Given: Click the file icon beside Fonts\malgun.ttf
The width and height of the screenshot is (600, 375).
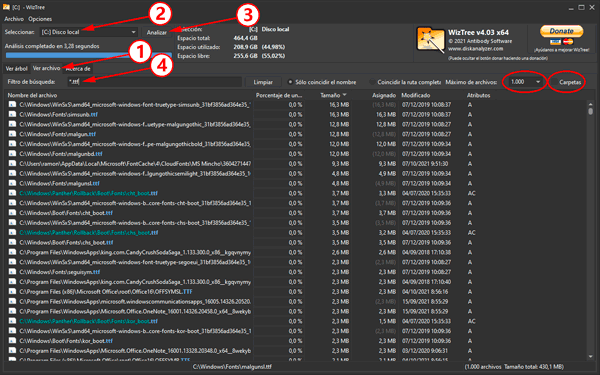Looking at the screenshot, I should click(x=12, y=134).
